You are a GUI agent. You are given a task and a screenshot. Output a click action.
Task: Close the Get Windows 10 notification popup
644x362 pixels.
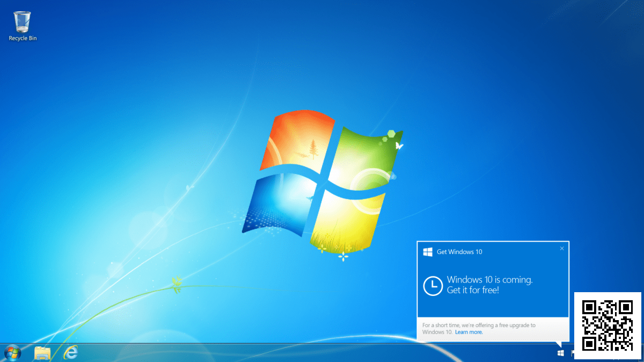[562, 249]
